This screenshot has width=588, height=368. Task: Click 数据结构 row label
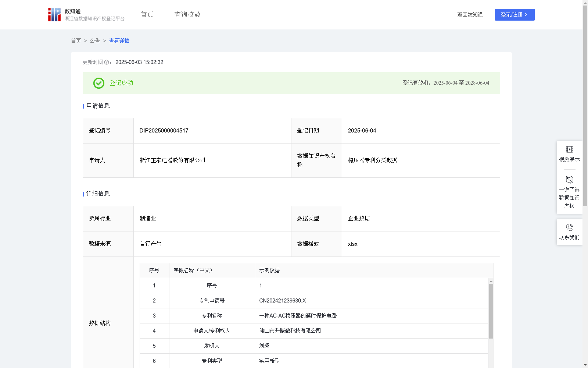pos(100,323)
